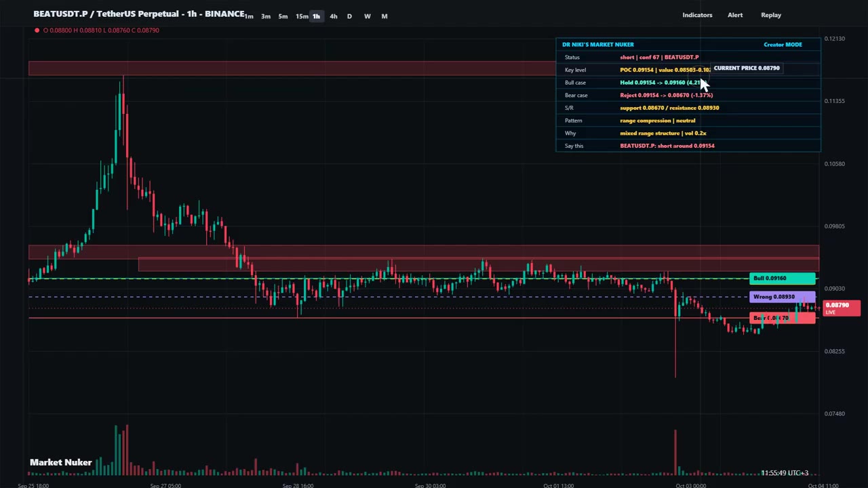Click 0.07480 on the price axis
The image size is (868, 488).
835,413
